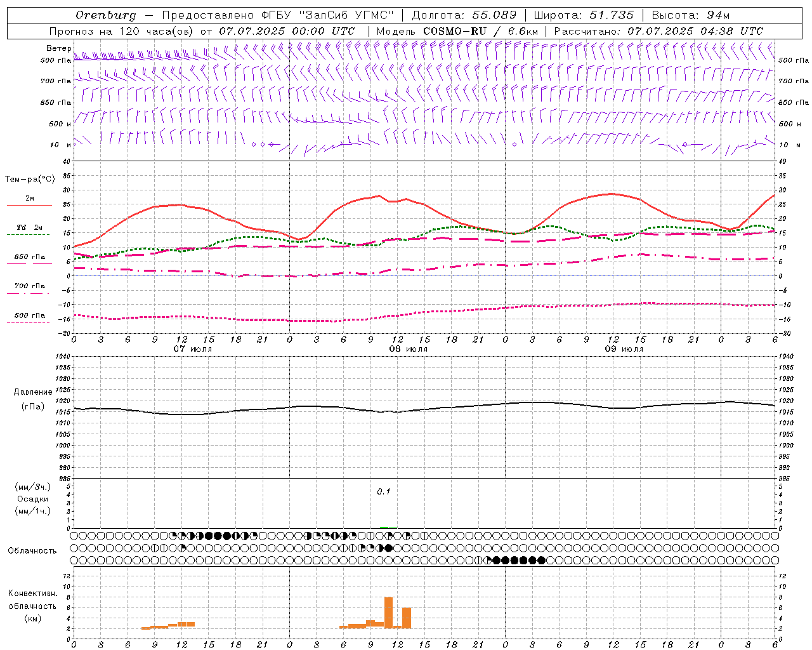
Task: Select the 10 м wind level label on left
Action: pyautogui.click(x=62, y=145)
